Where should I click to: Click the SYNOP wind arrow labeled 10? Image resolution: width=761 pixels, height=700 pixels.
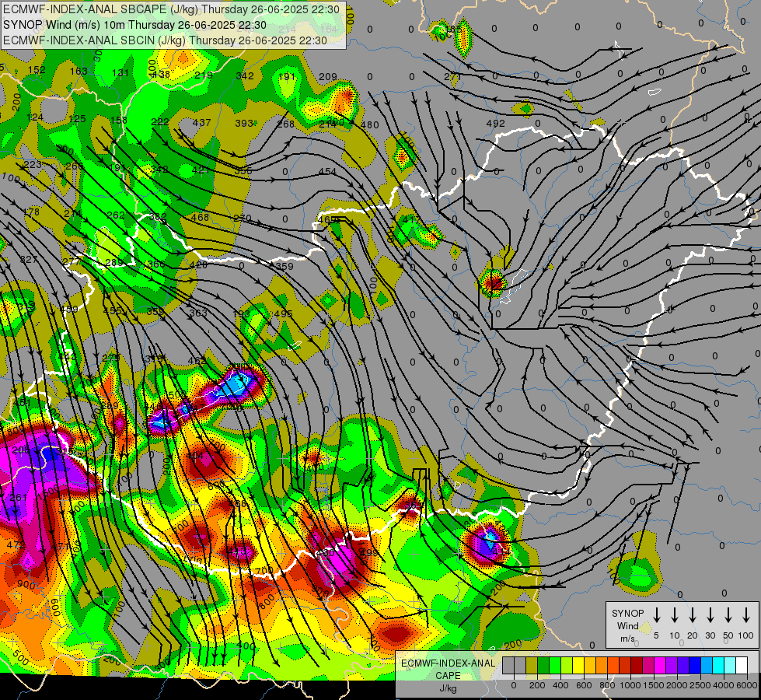(x=675, y=615)
